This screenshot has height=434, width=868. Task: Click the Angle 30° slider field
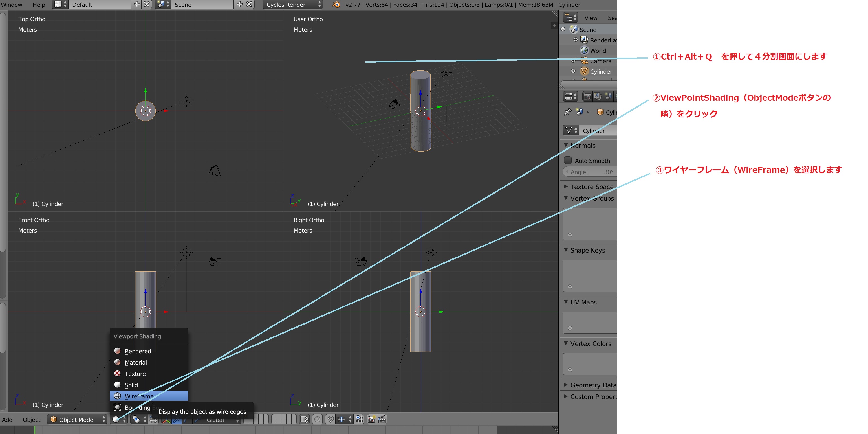(590, 172)
